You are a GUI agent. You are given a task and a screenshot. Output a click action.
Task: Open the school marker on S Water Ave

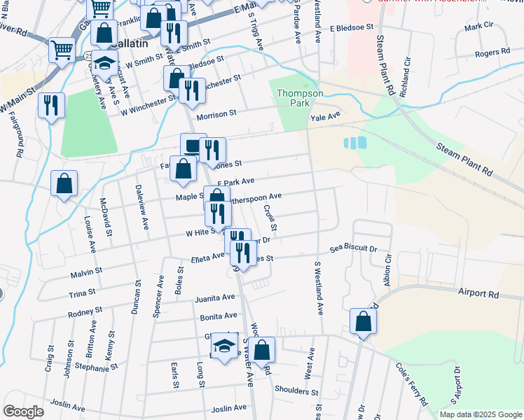(x=224, y=346)
